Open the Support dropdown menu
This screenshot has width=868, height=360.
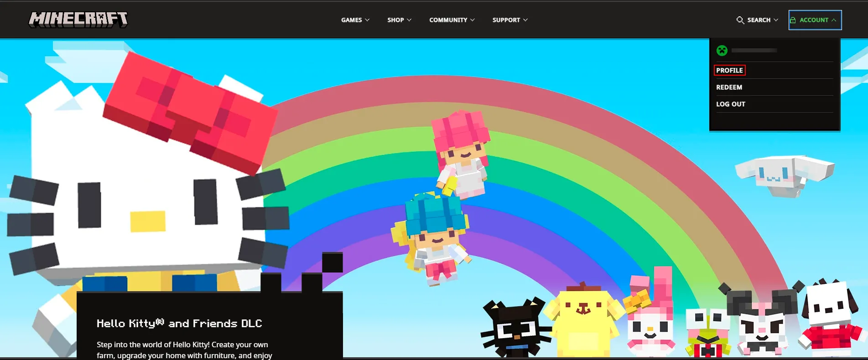[x=509, y=20]
